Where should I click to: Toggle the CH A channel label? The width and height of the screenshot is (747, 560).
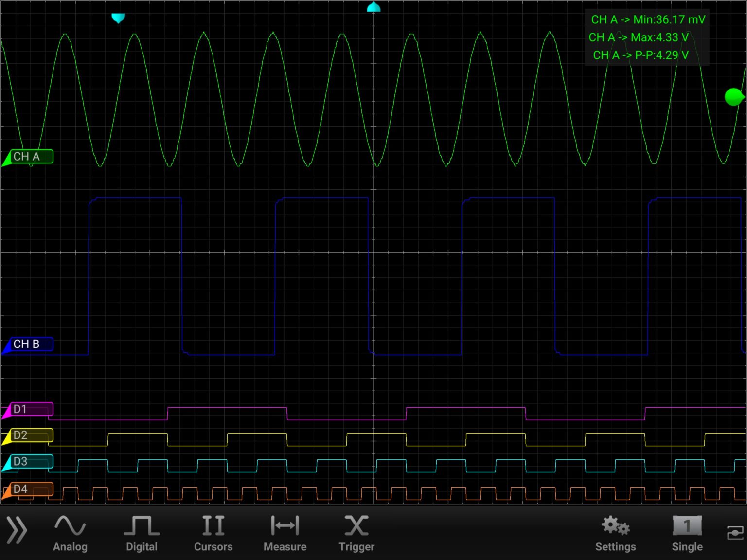coord(28,157)
